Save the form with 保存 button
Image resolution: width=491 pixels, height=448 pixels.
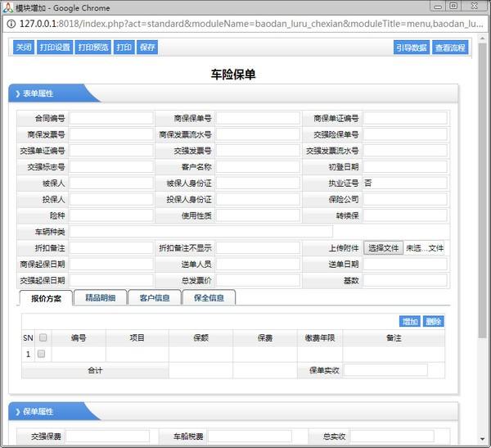(x=147, y=48)
